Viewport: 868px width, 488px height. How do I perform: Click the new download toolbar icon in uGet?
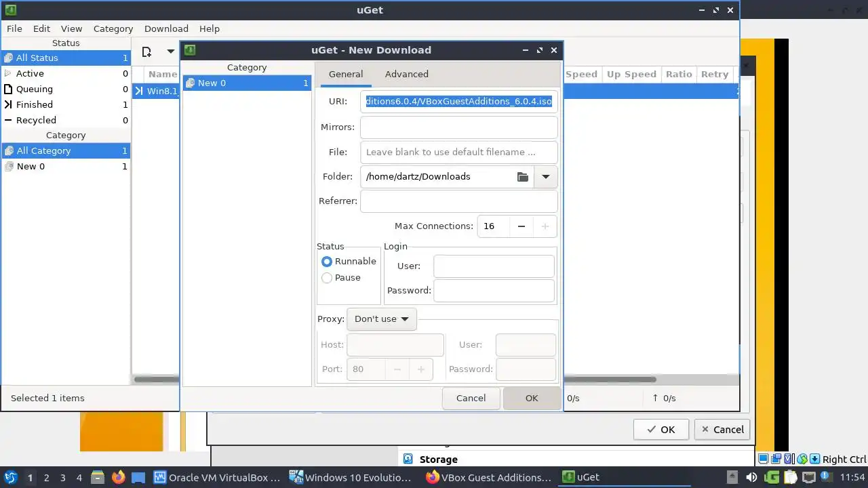(x=146, y=52)
